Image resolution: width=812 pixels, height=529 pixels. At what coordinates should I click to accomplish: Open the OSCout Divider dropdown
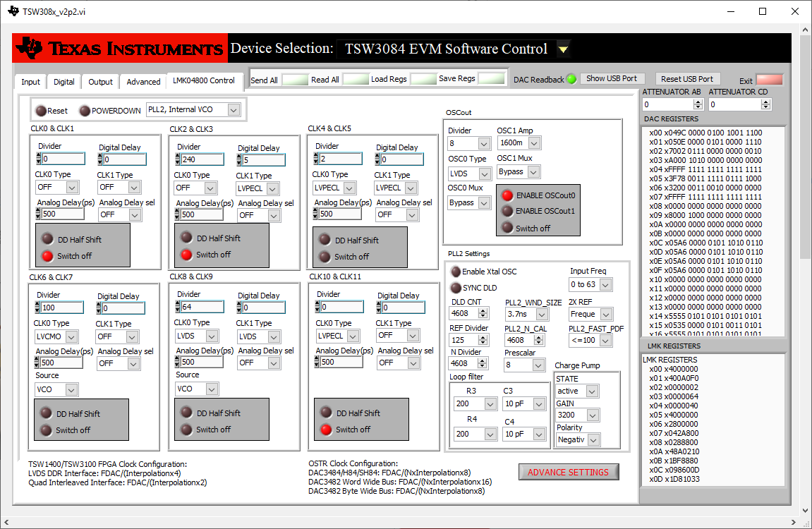pos(484,143)
